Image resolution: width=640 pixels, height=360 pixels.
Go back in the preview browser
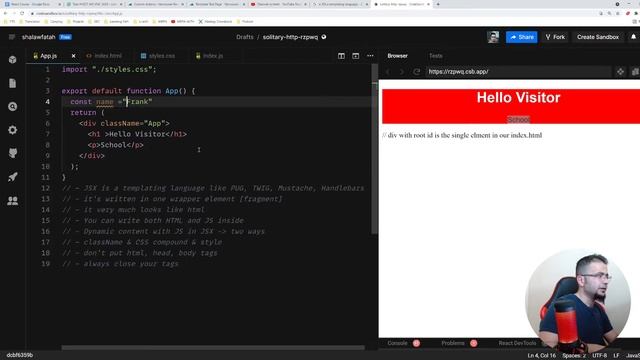click(x=388, y=72)
